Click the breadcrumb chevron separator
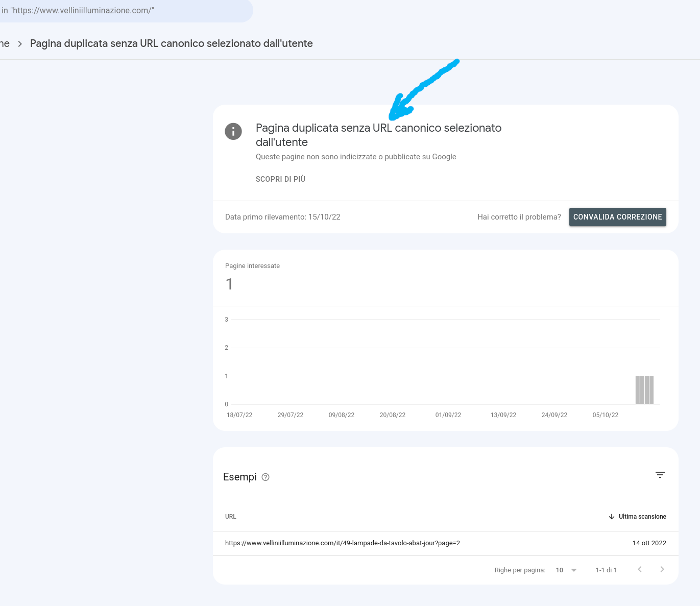This screenshot has height=606, width=700. (x=19, y=44)
